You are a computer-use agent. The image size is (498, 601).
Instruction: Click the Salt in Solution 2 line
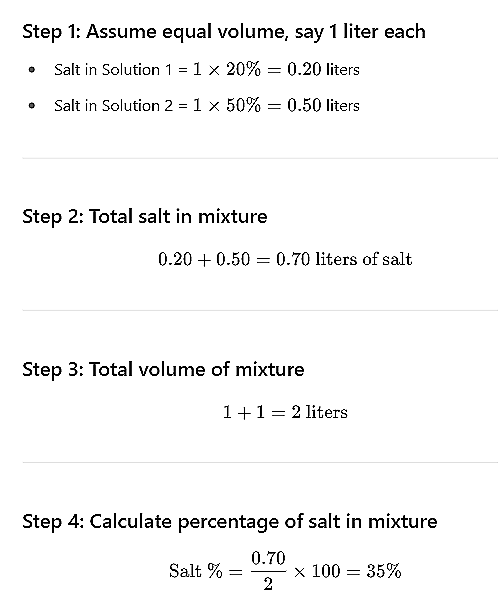click(207, 105)
